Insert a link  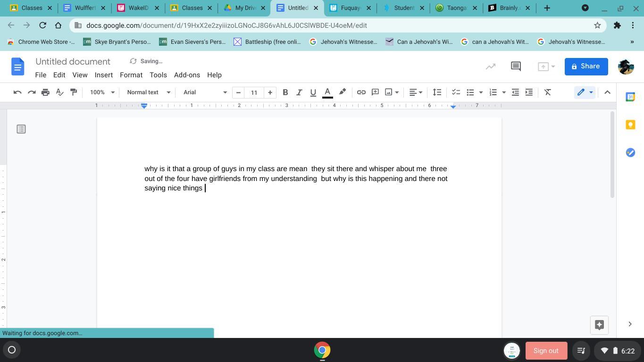361,92
